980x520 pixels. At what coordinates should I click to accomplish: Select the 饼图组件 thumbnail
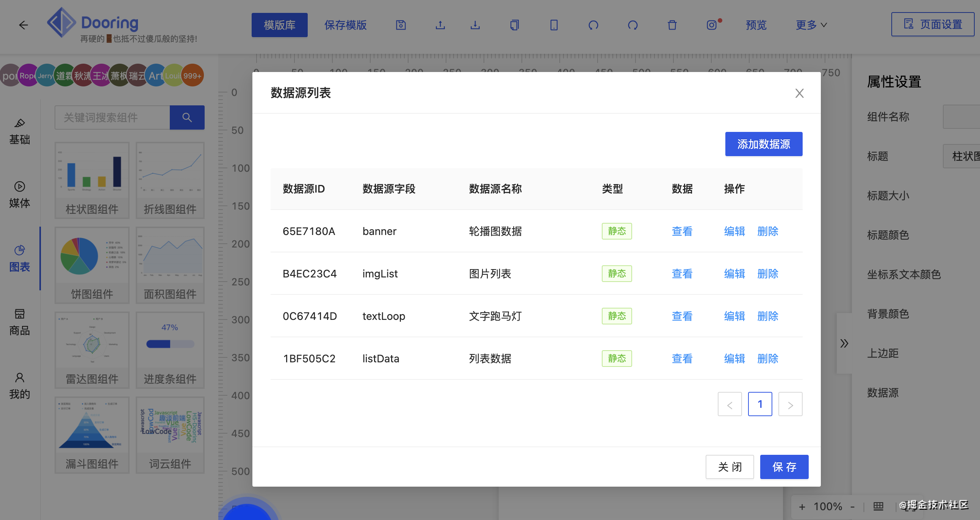tap(92, 265)
